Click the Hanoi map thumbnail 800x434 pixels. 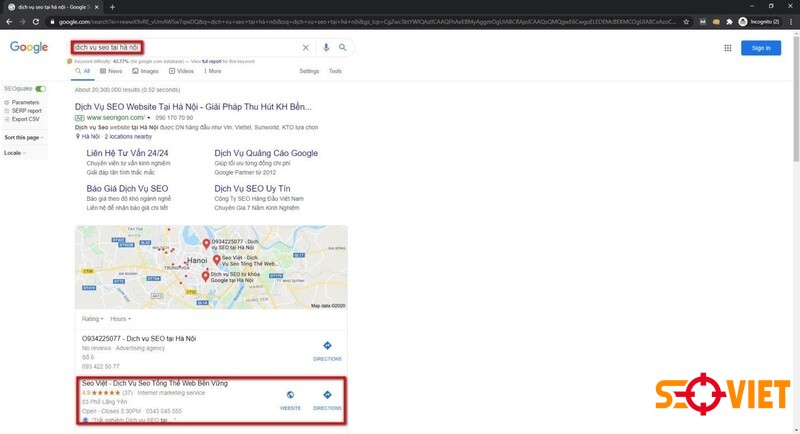211,267
